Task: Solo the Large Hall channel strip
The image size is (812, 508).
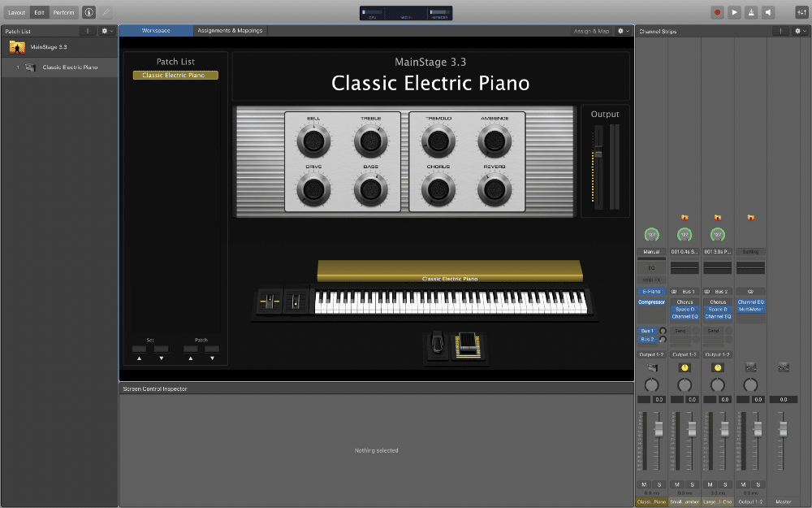Action: tap(725, 484)
